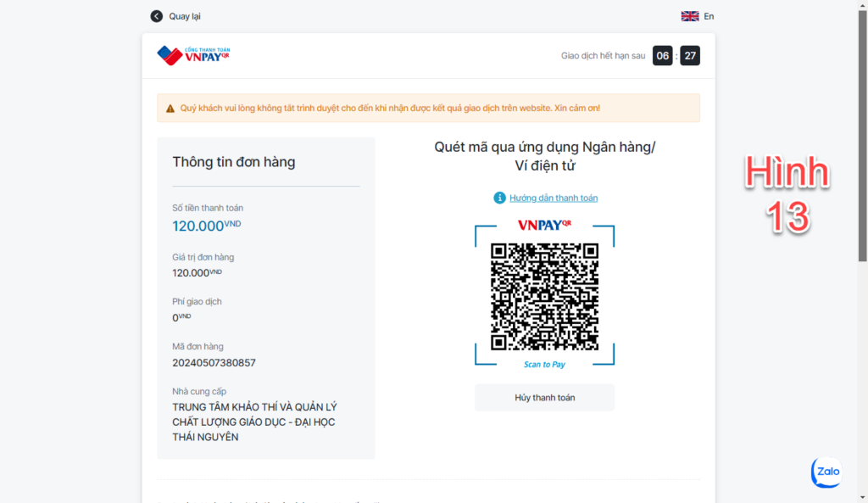
Task: Click the warning triangle icon in notice
Action: coord(170,109)
